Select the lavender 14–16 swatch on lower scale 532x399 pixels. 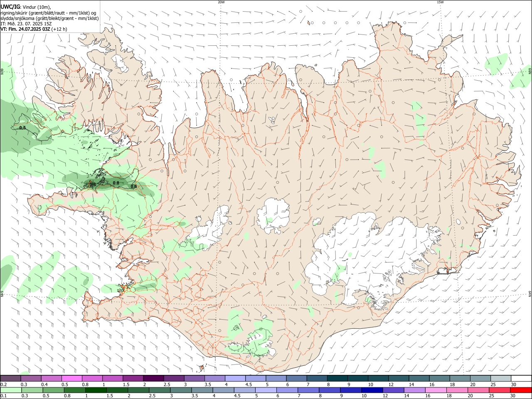(x=414, y=390)
